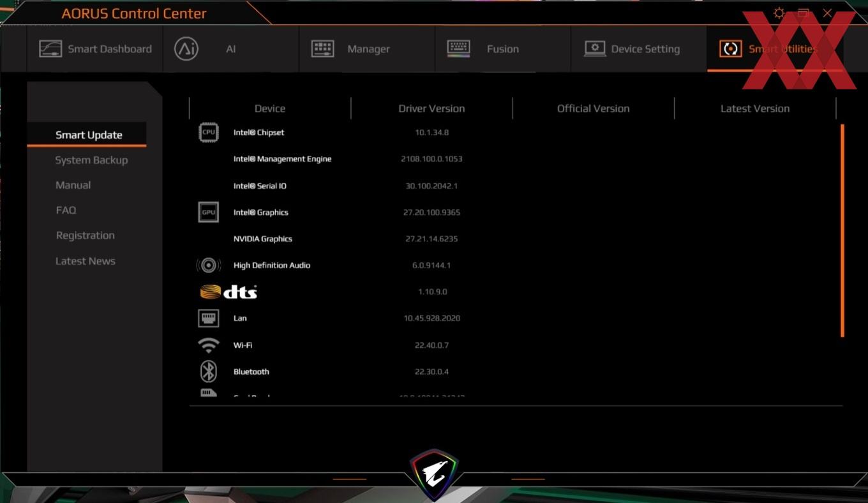Click the orange vertical scrollbar

[x=842, y=230]
